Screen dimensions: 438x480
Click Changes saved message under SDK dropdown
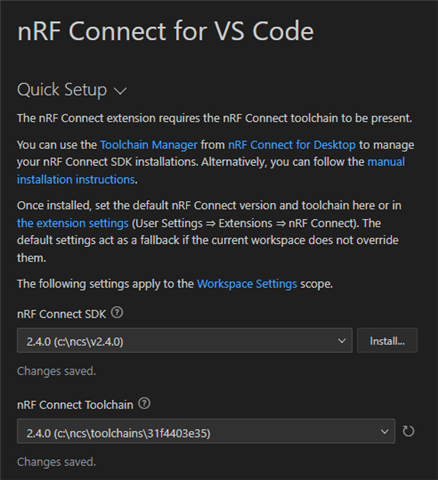tap(56, 371)
